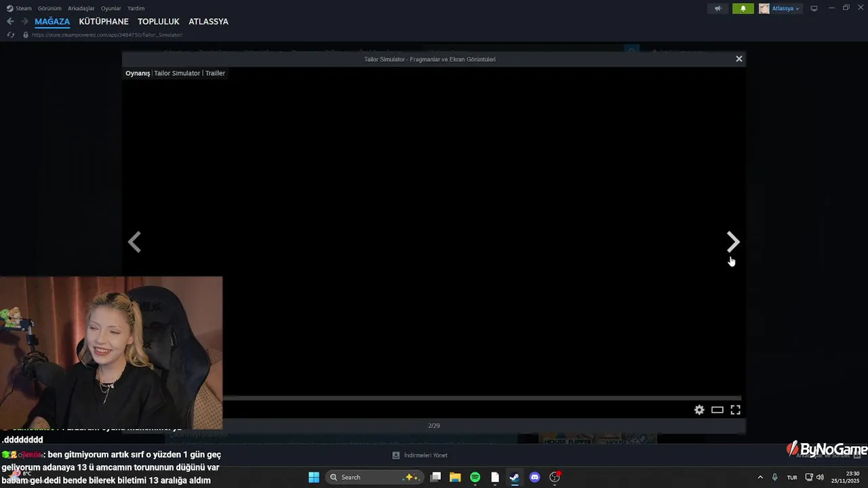Open the Yardım menu
Image resolution: width=868 pixels, height=488 pixels.
pos(136,8)
